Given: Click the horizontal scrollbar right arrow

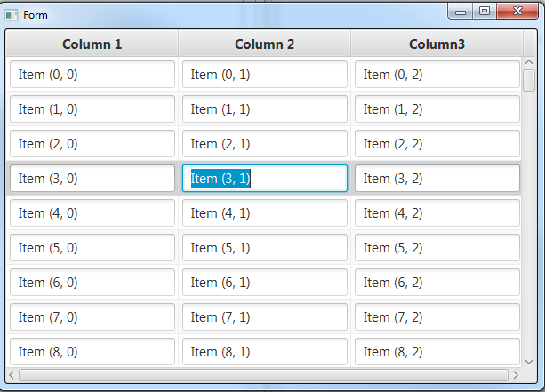Looking at the screenshot, I should [515, 374].
